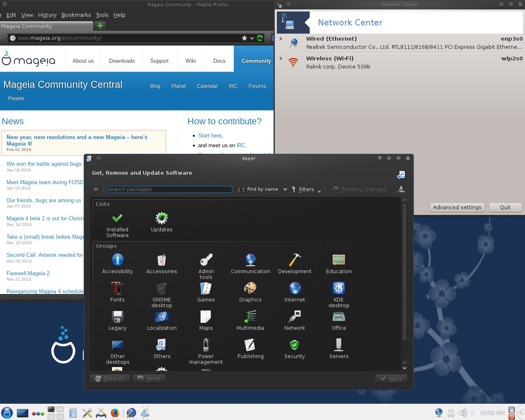This screenshot has width=525, height=420.
Task: Select the Downloads tab on Mageia site
Action: [122, 61]
